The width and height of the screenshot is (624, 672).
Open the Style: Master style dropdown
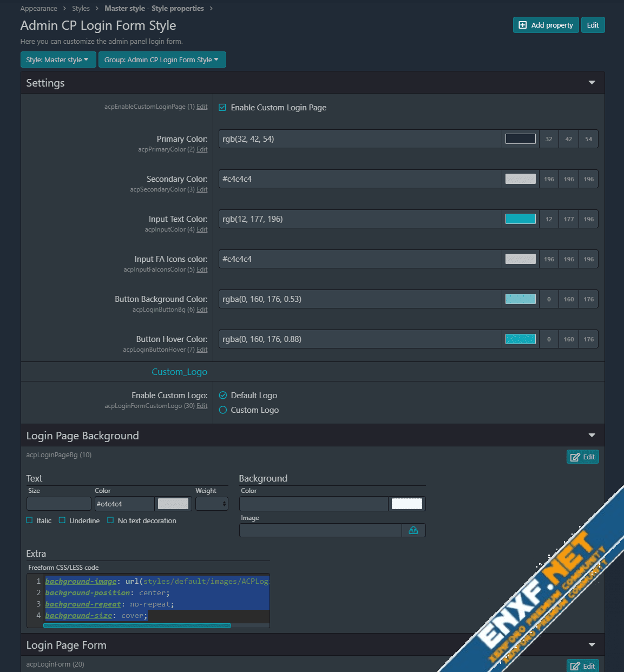coord(58,60)
